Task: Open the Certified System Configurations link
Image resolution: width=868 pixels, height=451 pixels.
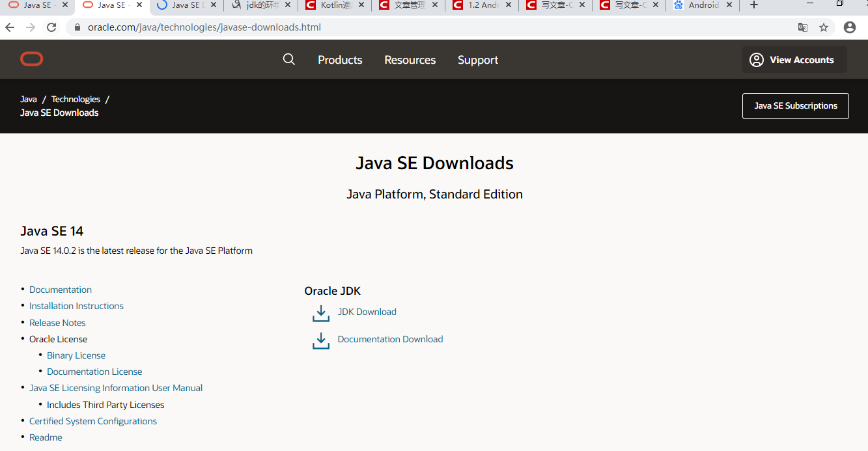Action: pyautogui.click(x=93, y=421)
